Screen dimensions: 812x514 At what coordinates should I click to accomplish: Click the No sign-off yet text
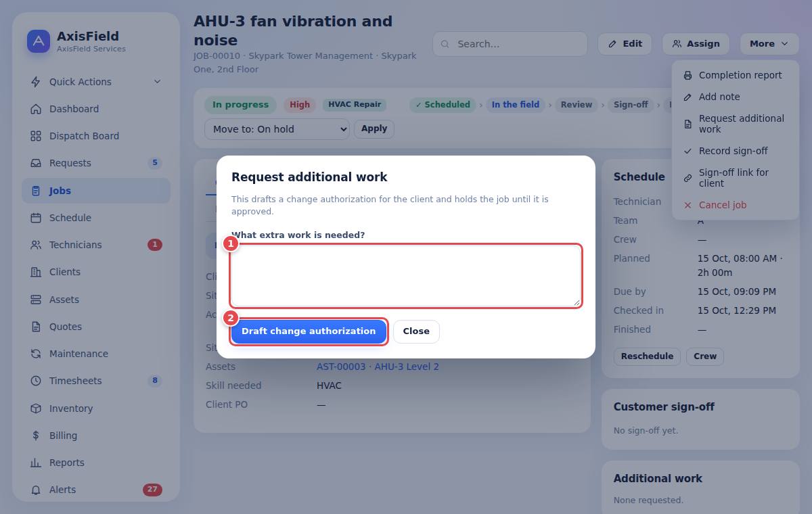click(646, 431)
